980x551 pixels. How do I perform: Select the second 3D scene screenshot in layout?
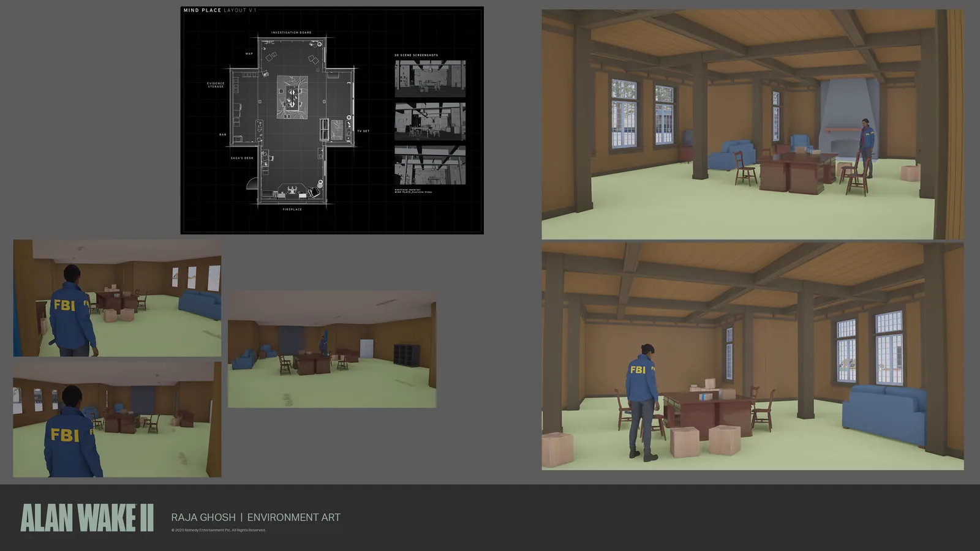point(430,121)
